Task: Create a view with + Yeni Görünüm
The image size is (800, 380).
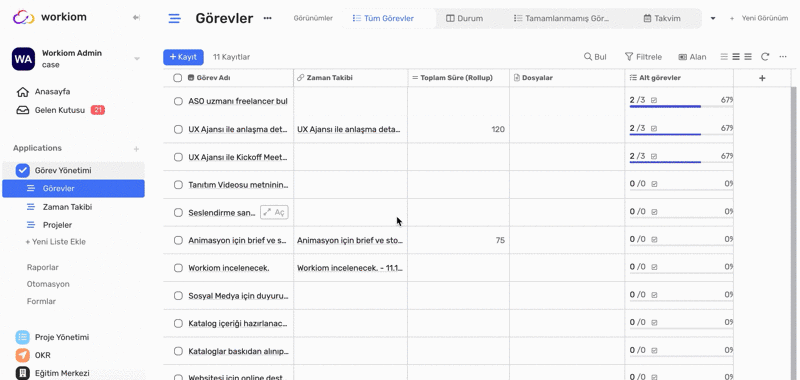Action: pyautogui.click(x=759, y=18)
